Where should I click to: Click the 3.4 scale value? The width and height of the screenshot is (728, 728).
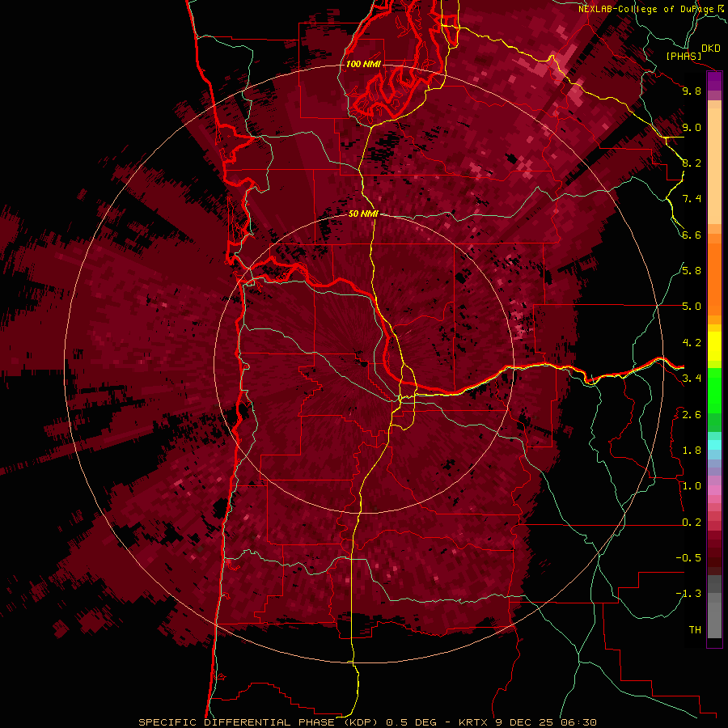692,379
